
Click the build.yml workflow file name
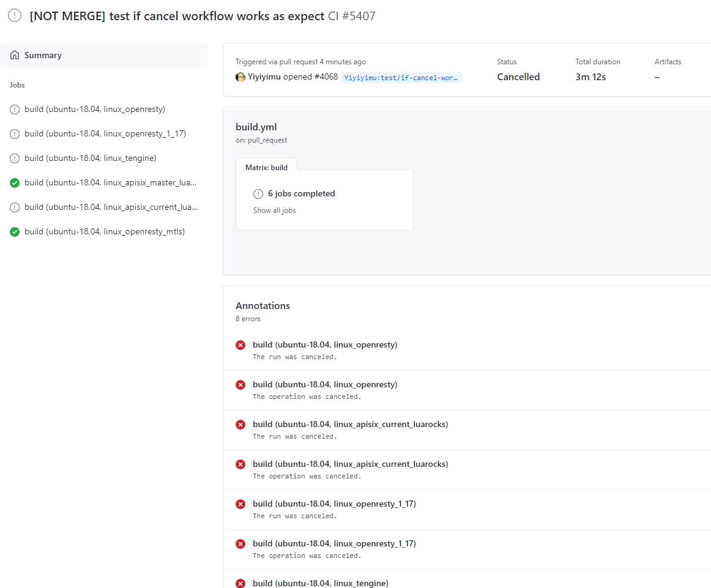click(256, 127)
